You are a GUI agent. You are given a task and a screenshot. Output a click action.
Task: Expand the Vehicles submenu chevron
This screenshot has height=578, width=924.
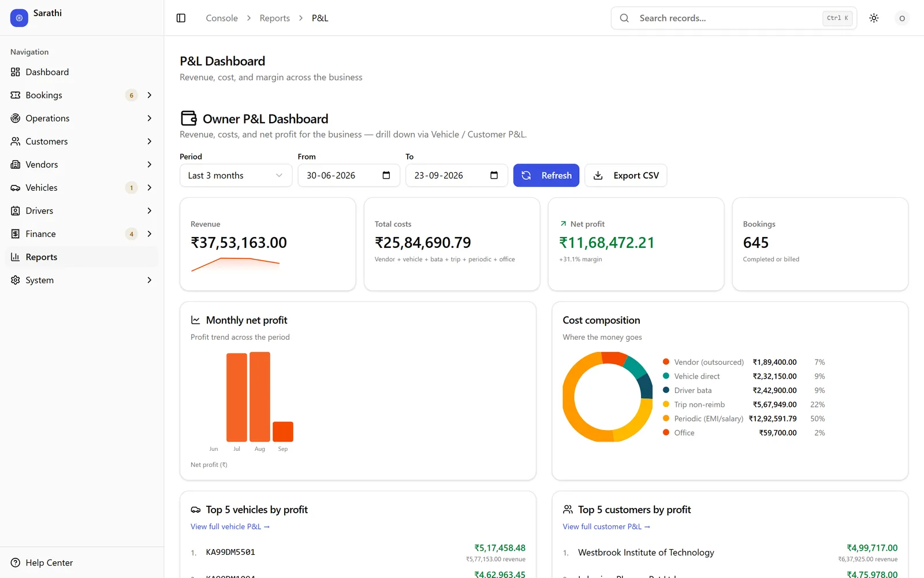click(150, 187)
